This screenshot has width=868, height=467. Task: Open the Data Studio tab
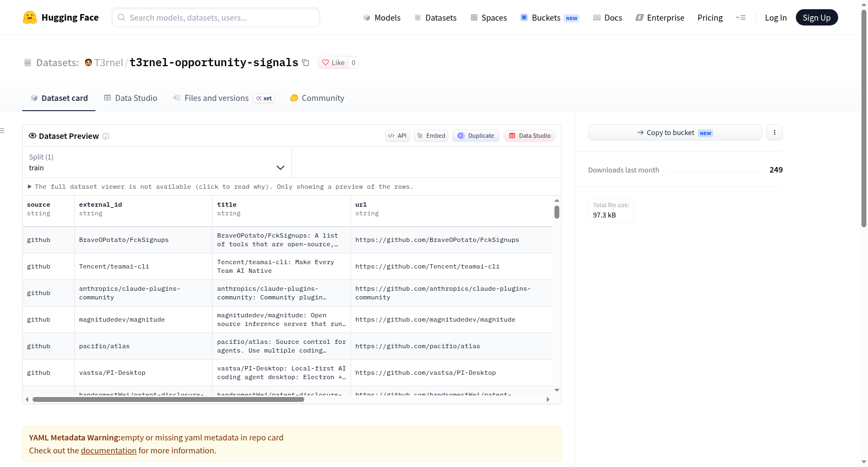130,98
